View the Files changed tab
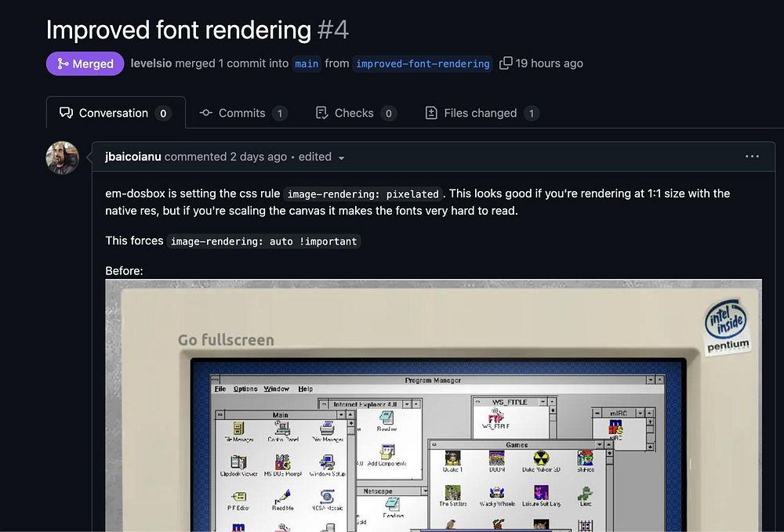 481,113
